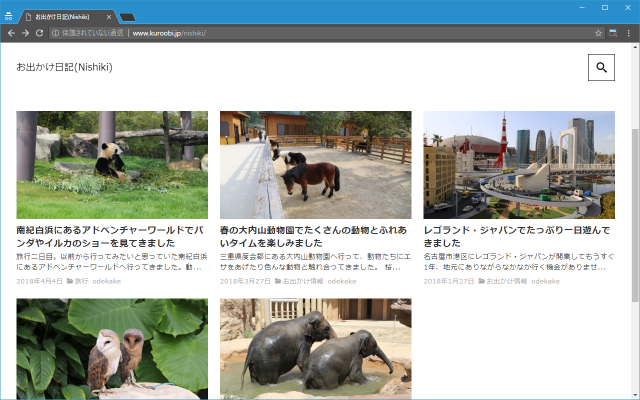
Task: Click odekake author under レゴランド post
Action: (x=545, y=281)
